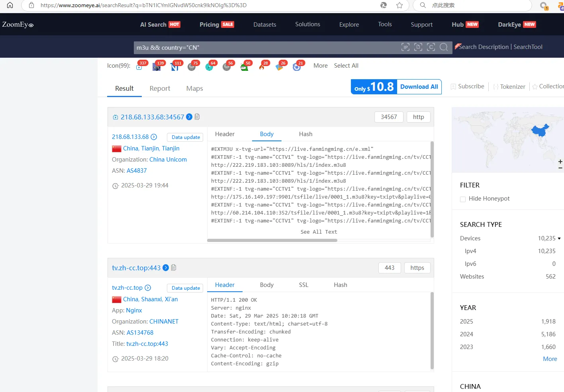Viewport: 564px width, 392px height.
Task: Open the Hash tab of the first result
Action: point(305,134)
